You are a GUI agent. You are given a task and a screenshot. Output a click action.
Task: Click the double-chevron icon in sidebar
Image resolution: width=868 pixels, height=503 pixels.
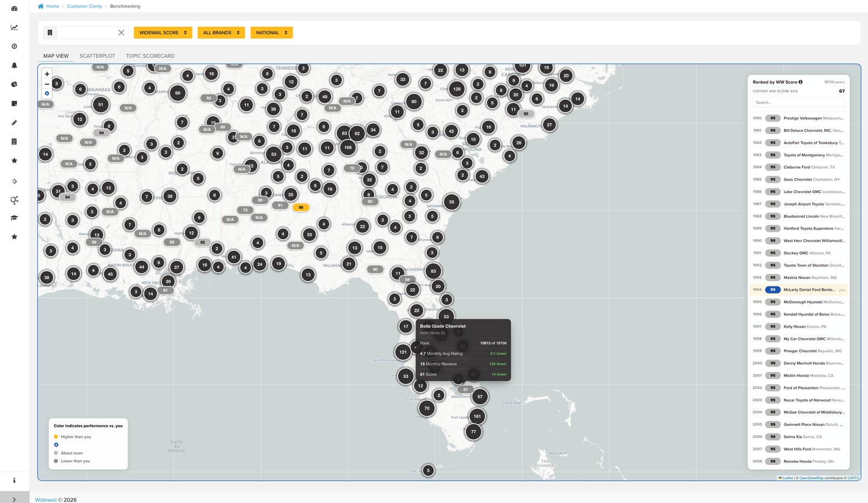pos(14,181)
